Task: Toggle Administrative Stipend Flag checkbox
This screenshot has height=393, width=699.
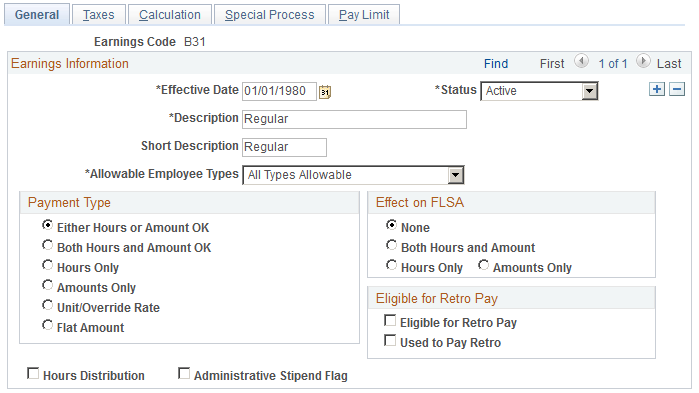Action: point(184,373)
